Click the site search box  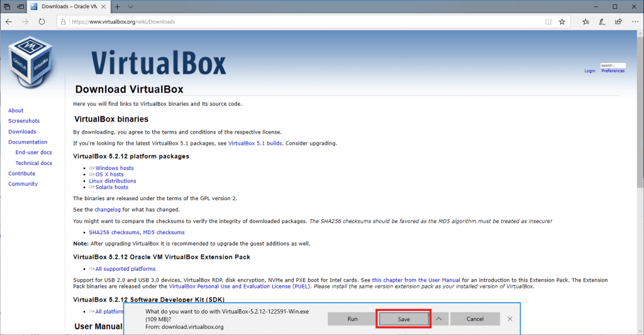(613, 65)
